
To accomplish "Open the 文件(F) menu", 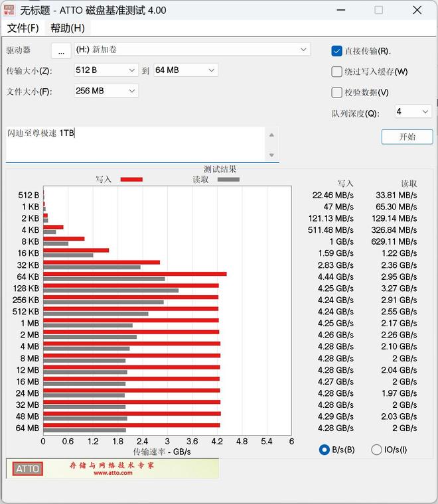I will click(x=23, y=28).
